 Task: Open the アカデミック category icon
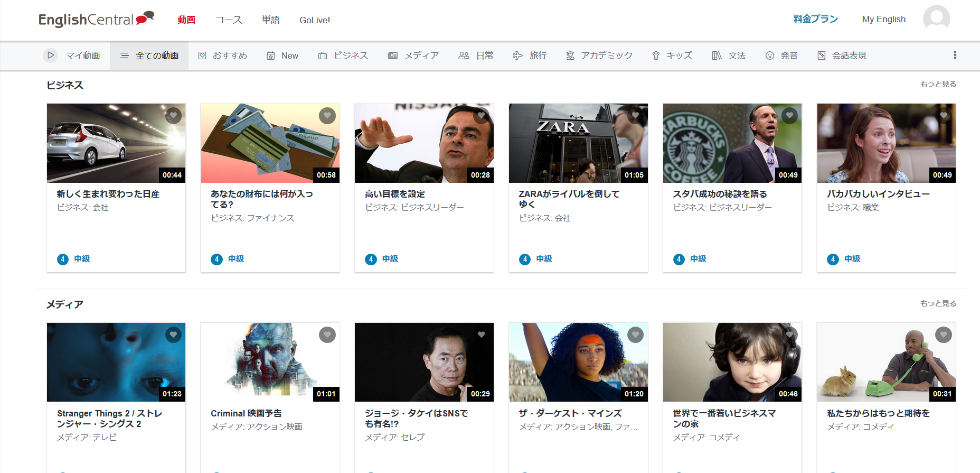570,55
